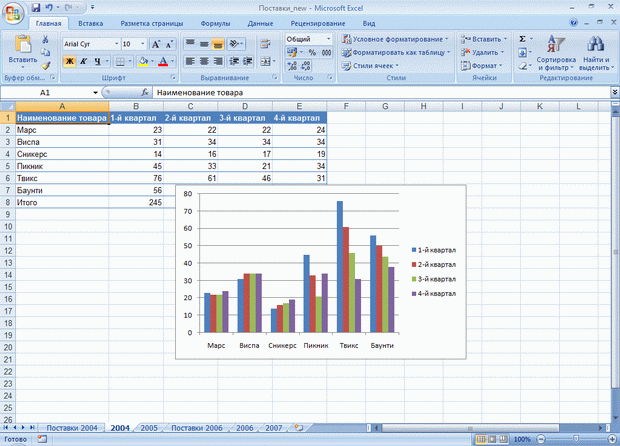Align text to middle of cell

point(204,44)
